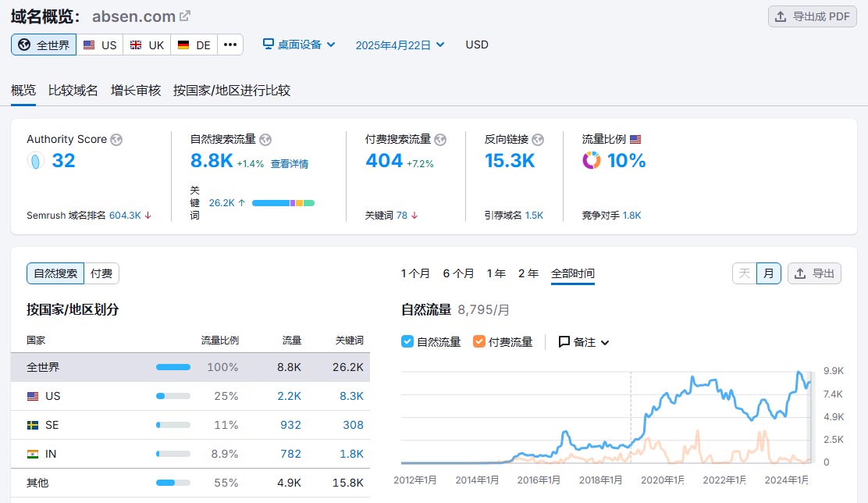Open the referring domains 1.5K link
The width and height of the screenshot is (868, 503).
pyautogui.click(x=534, y=215)
